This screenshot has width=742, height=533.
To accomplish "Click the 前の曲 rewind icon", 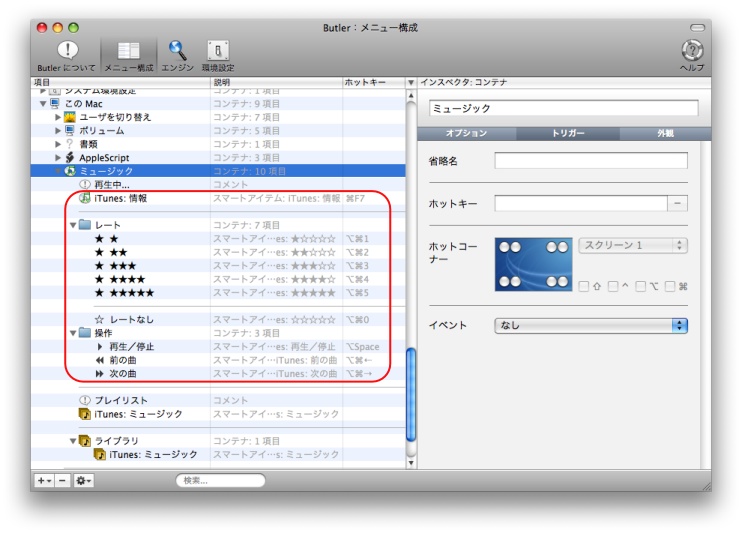I will click(x=99, y=360).
